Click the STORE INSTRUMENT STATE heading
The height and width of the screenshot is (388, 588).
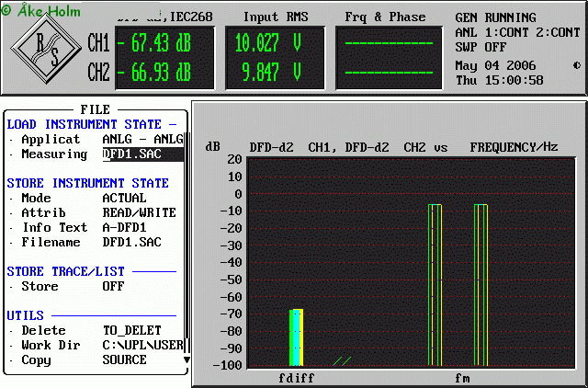pos(88,183)
